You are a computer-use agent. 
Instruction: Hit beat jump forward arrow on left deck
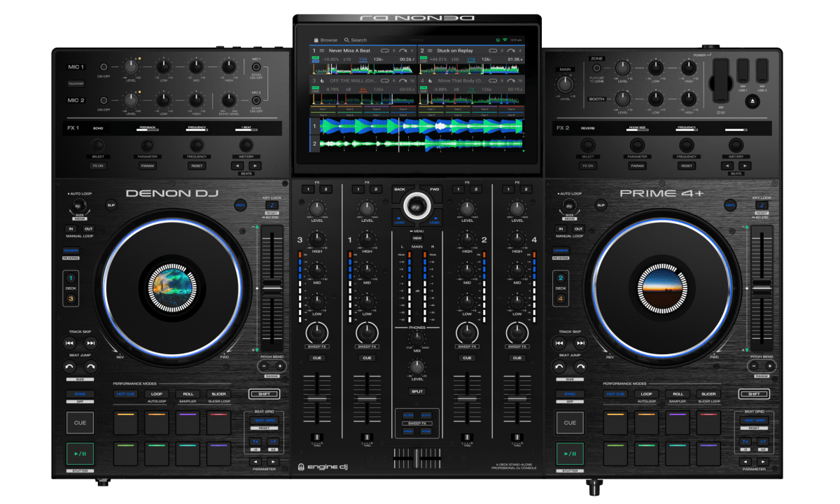[x=91, y=367]
